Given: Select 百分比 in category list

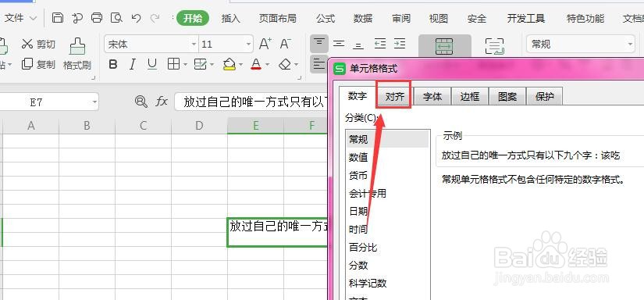Looking at the screenshot, I should (x=363, y=247).
